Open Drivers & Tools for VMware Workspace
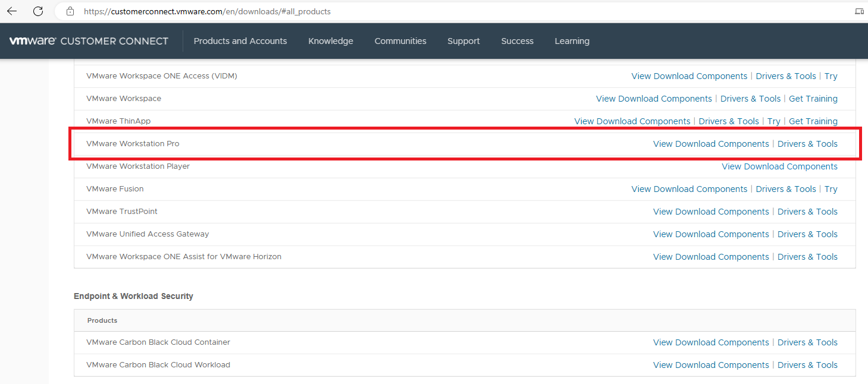Screen dimensions: 868x384 (750, 99)
